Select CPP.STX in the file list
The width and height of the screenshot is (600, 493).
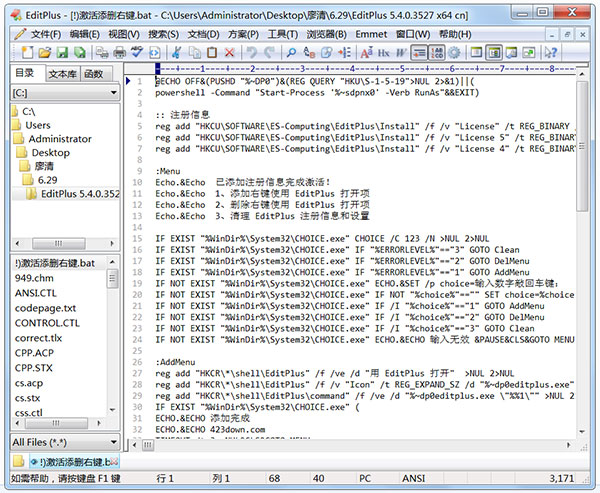point(34,368)
